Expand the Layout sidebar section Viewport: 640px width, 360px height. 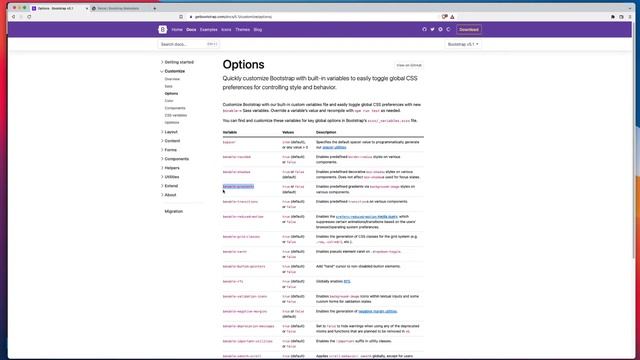coord(169,132)
